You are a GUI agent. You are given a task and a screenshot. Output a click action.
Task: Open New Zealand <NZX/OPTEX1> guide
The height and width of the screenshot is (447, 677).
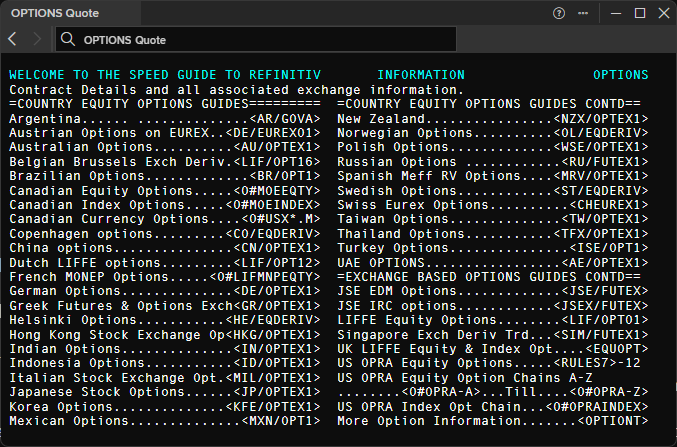pyautogui.click(x=601, y=119)
